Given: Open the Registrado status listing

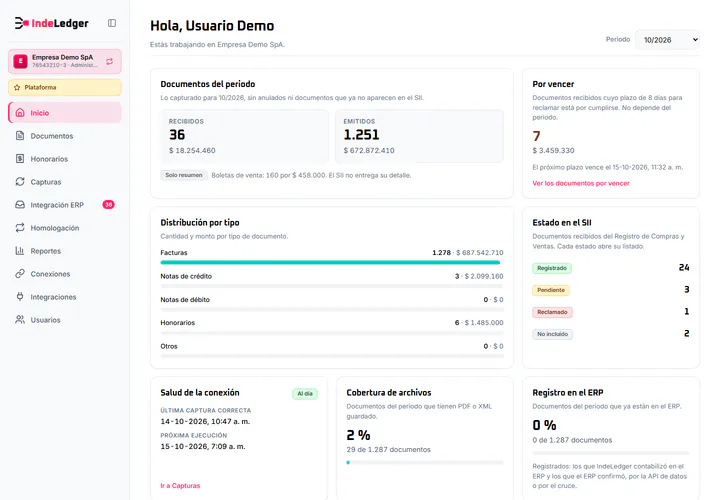Looking at the screenshot, I should click(552, 268).
